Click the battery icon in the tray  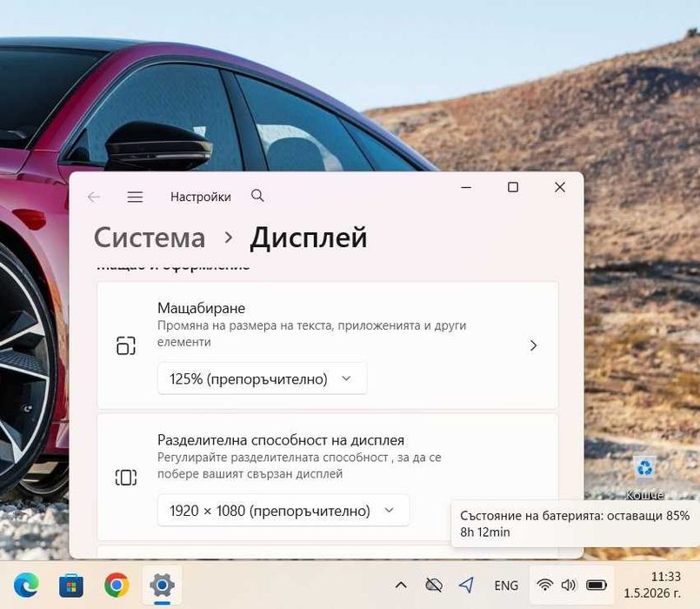coord(597,585)
